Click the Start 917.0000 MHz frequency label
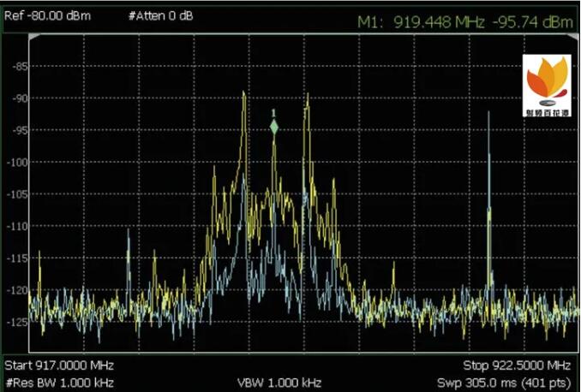This screenshot has height=392, width=581. (60, 365)
